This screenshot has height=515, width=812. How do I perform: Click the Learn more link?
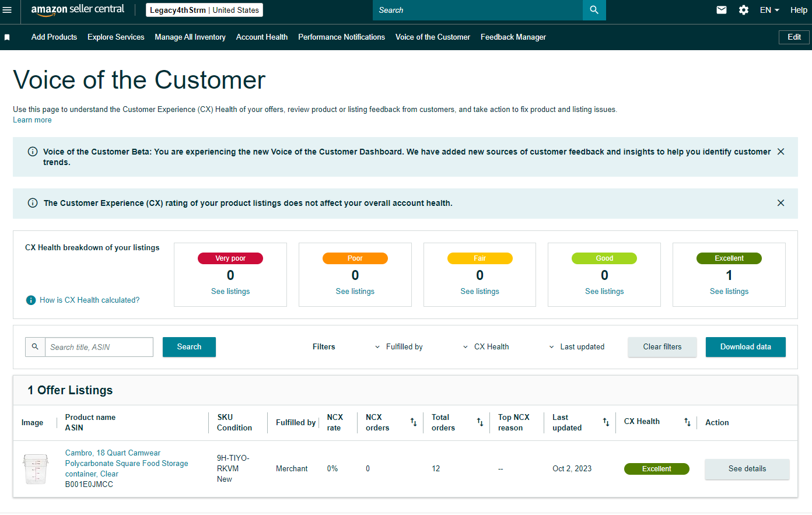click(x=32, y=120)
